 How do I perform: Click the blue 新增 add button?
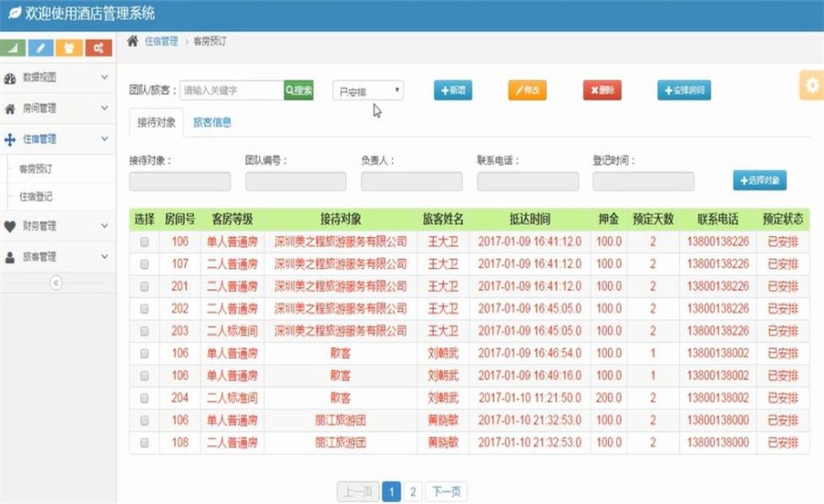453,91
